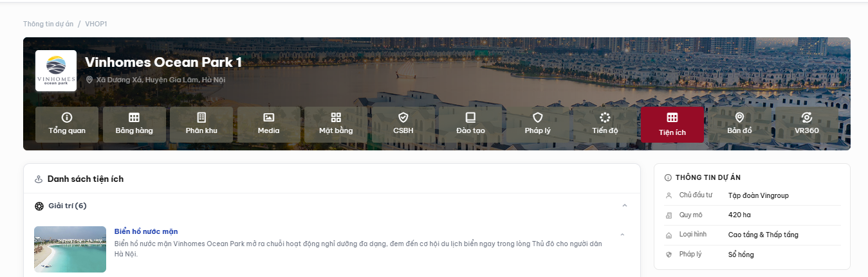
Task: Click the Loại hình house icon
Action: 669,235
